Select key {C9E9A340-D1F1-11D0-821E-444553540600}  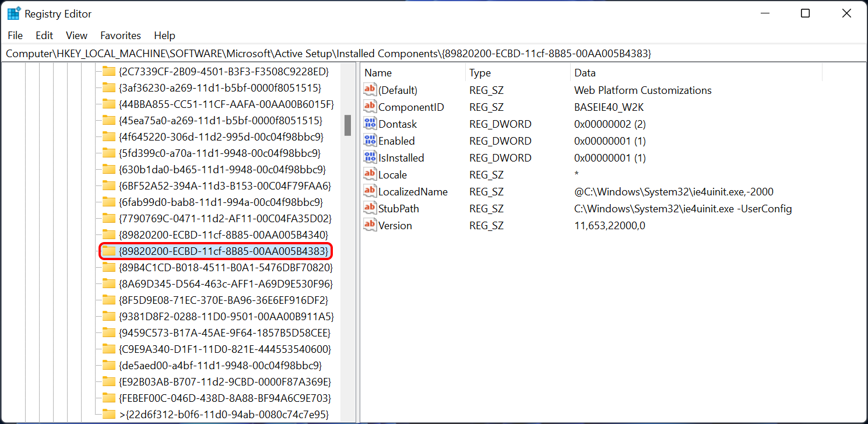point(224,349)
